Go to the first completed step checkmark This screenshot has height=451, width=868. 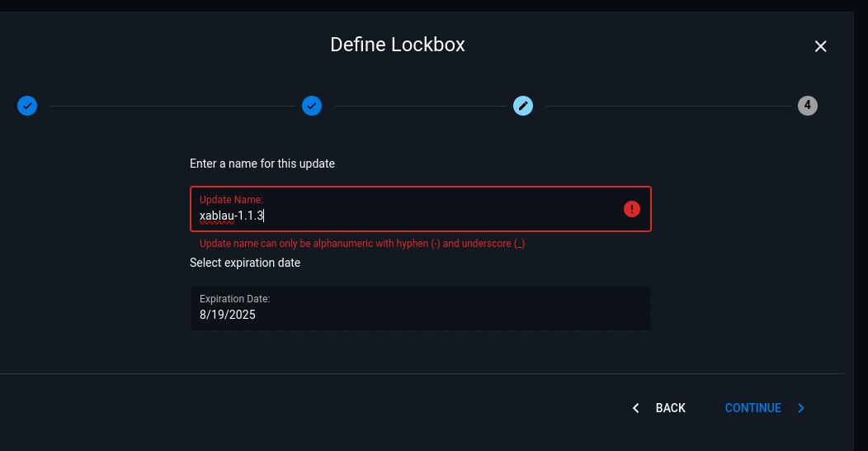[x=27, y=106]
